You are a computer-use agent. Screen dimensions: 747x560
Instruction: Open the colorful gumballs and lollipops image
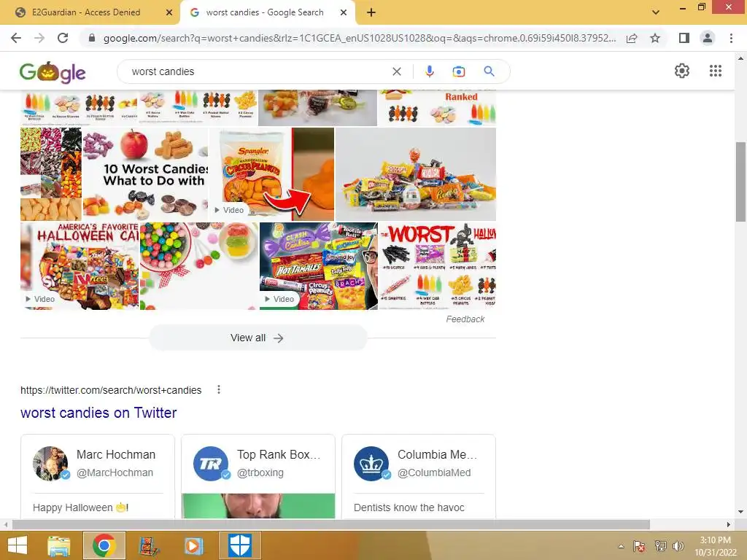[x=199, y=265]
